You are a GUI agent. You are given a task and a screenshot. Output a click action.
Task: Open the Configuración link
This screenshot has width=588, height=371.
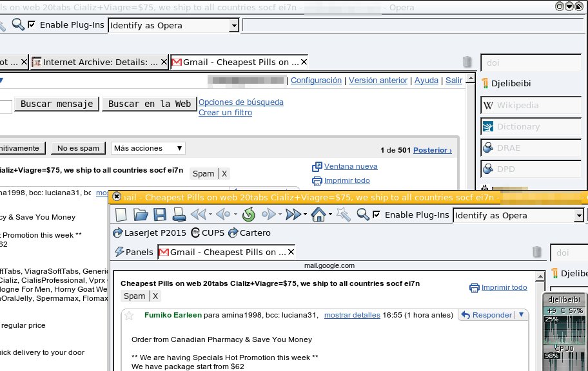tap(316, 81)
